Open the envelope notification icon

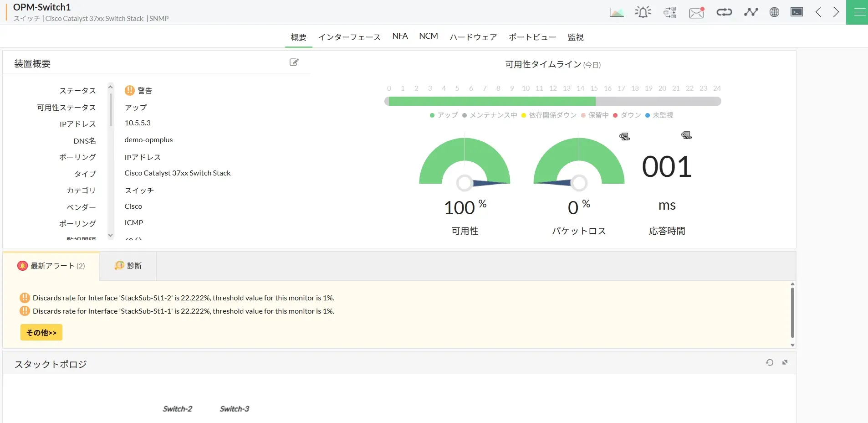(x=697, y=12)
